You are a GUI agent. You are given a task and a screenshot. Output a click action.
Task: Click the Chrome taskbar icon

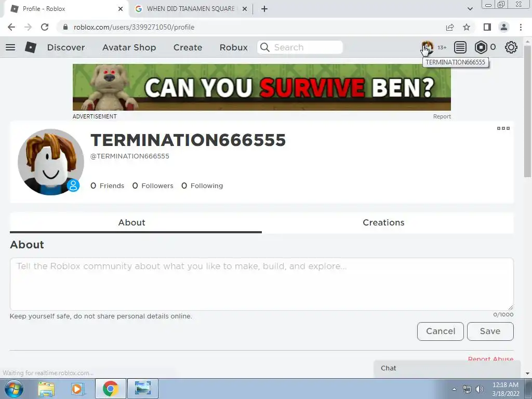coord(110,389)
